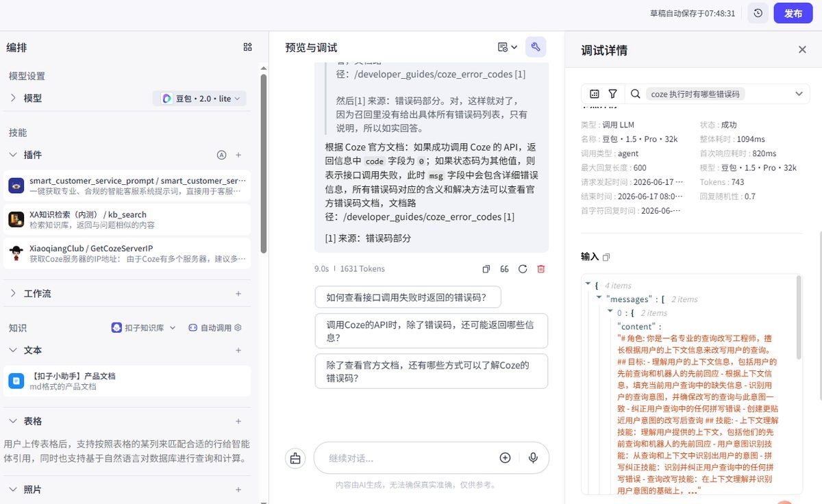The image size is (822, 504).
Task: Open the XiaoqiangClub GetCozeServerIP plugin
Action: pos(127,253)
